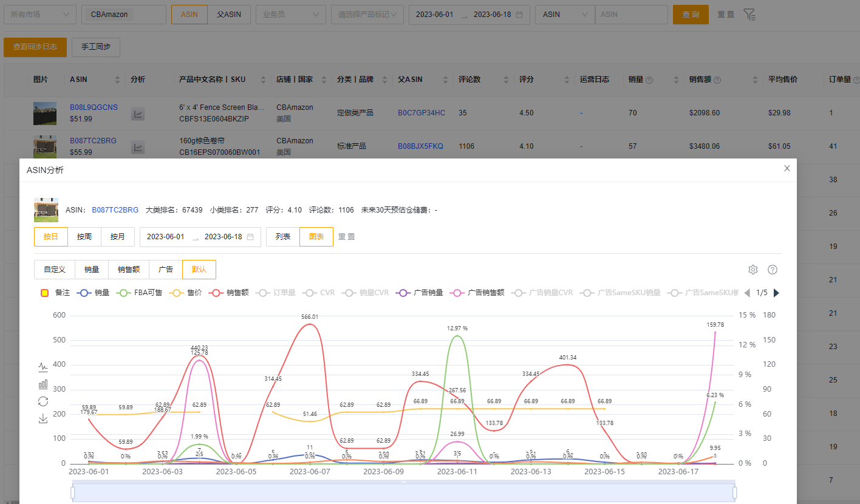Open ASIN link B087TC2BRG in dialog
The width and height of the screenshot is (860, 504).
[115, 210]
